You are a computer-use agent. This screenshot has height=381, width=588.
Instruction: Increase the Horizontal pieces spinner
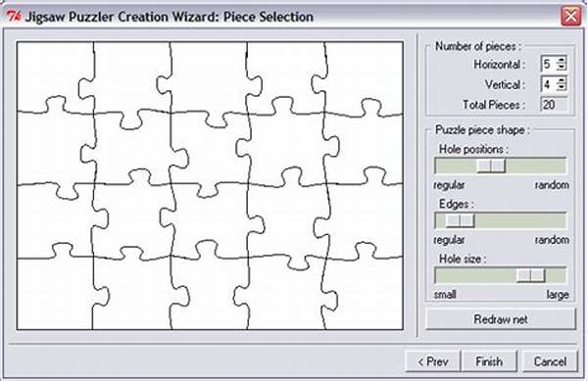pos(562,61)
